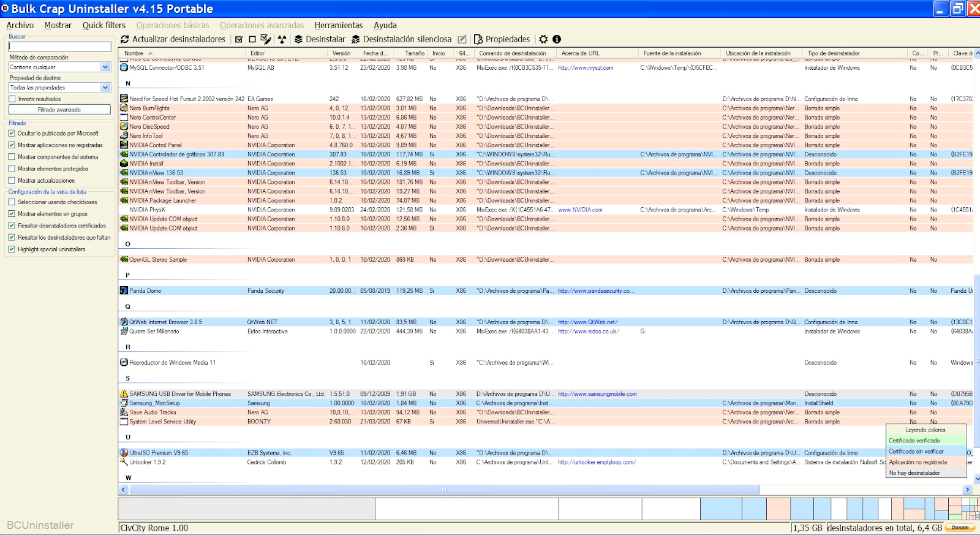
Task: Enable Mostrar actualizaciones checkbox
Action: [x=12, y=181]
